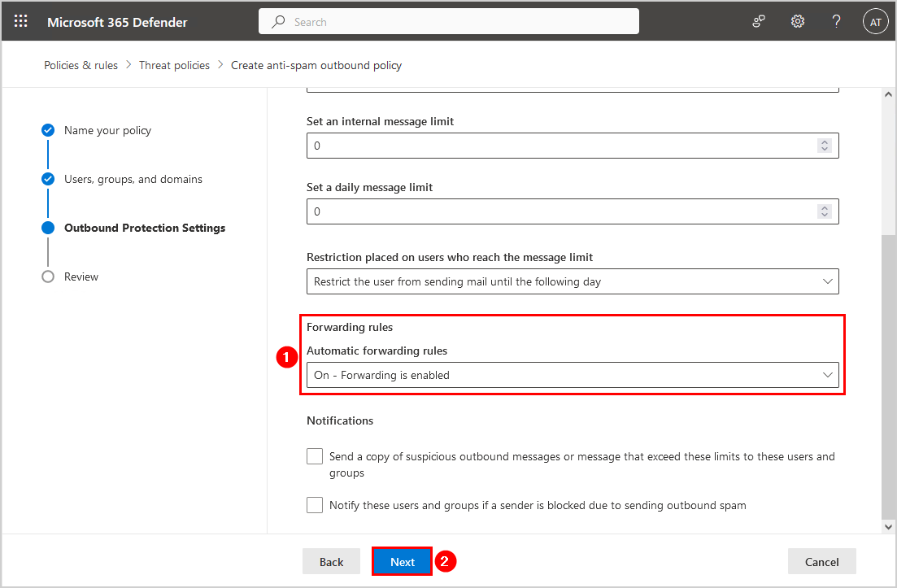Click the feedback community icon in header
The width and height of the screenshot is (897, 588).
(x=759, y=22)
